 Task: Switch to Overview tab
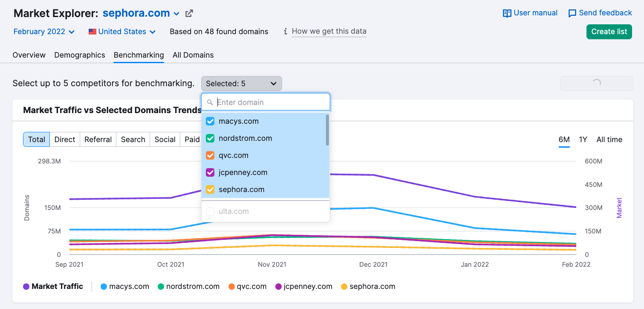(29, 55)
